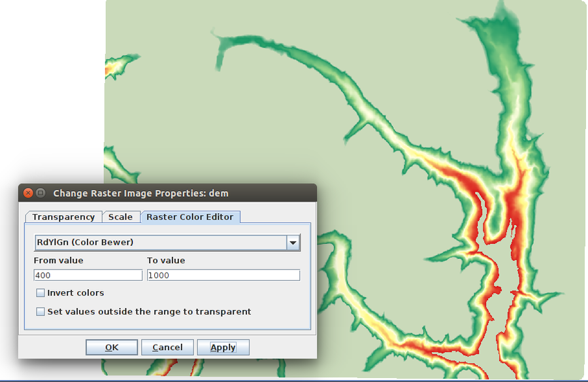Enable the Invert colors checkbox
The image size is (588, 382).
pyautogui.click(x=41, y=293)
